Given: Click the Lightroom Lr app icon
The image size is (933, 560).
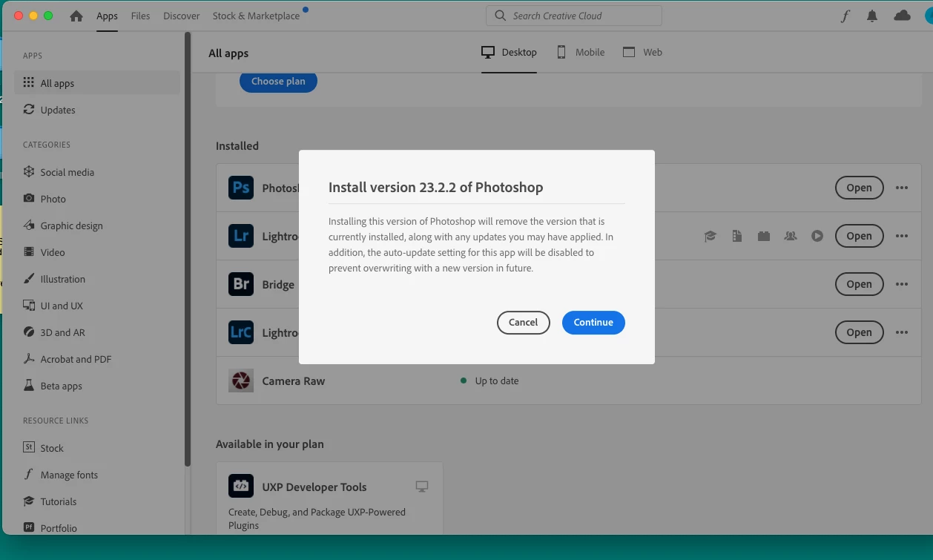Looking at the screenshot, I should coord(241,236).
